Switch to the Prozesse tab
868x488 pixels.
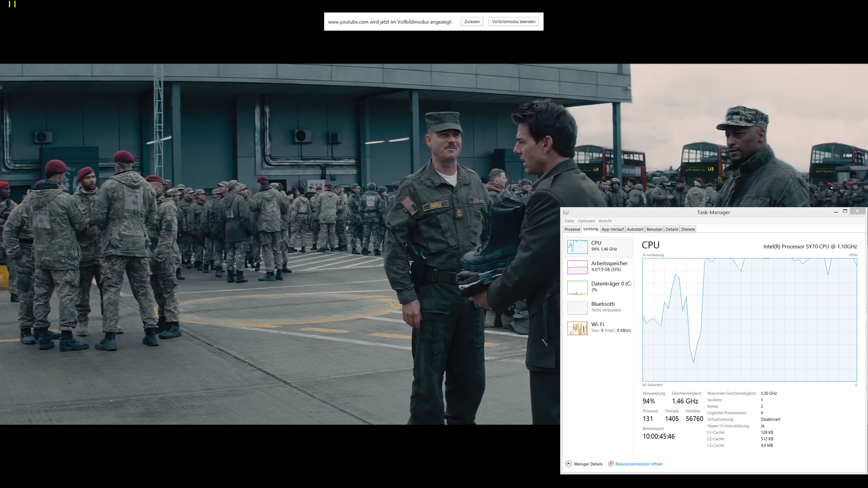click(x=572, y=230)
